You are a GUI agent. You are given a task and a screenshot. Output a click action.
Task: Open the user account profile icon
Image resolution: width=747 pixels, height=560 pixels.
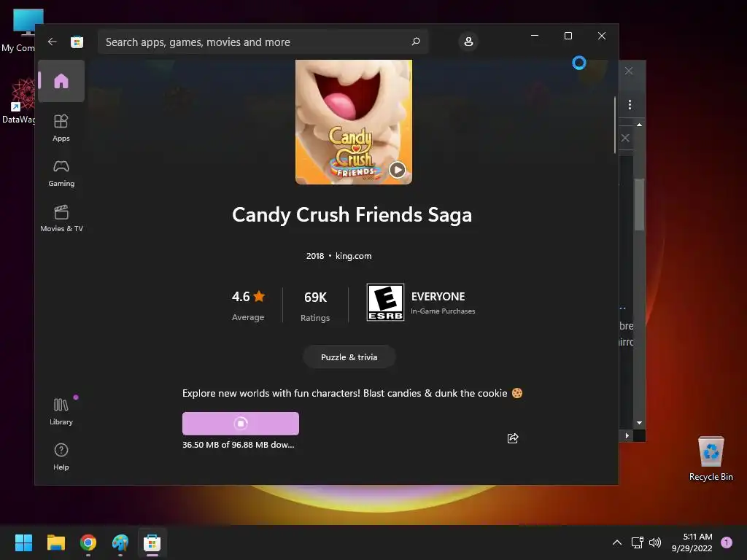(468, 42)
